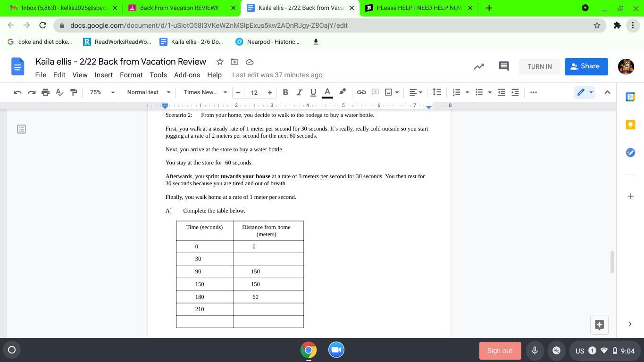Screen dimensions: 644x362
Task: Open the Zoom app in the shelf
Action: (x=336, y=350)
